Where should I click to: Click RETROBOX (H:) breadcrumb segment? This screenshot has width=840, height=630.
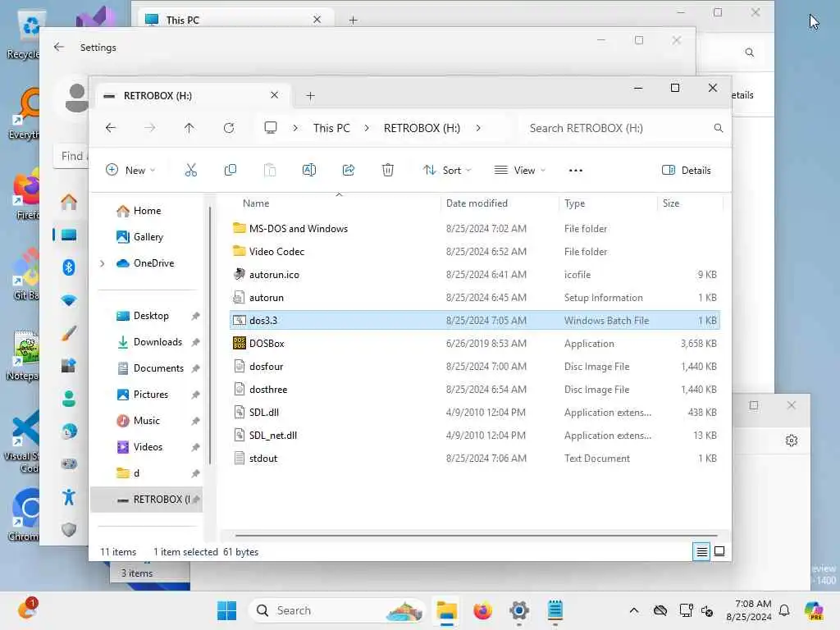click(422, 128)
